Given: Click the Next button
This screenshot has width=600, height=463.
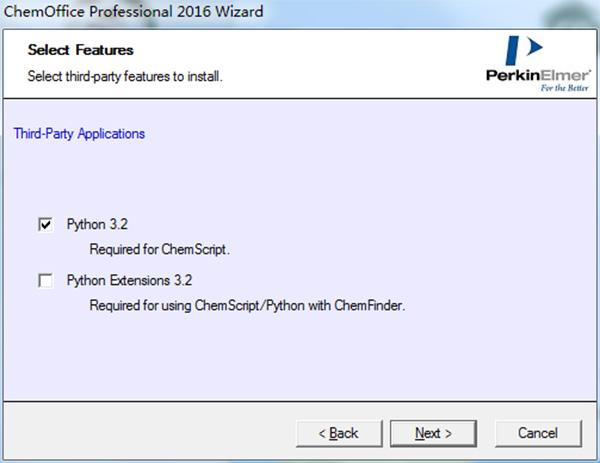Looking at the screenshot, I should coord(433,434).
